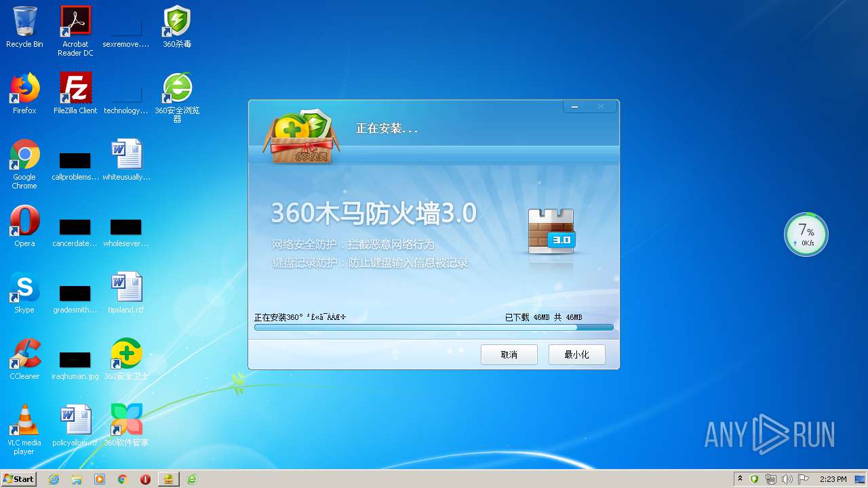Select iraqhuman.jpg image file
The image size is (868, 488).
coord(75,365)
